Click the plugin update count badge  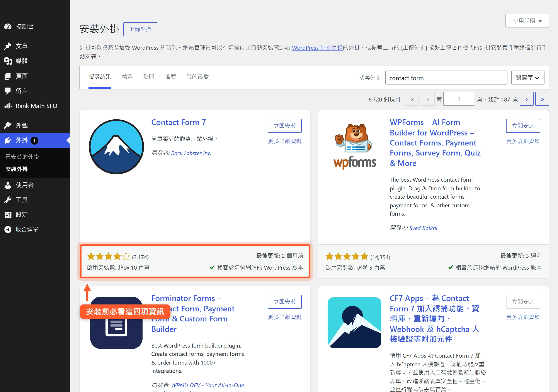tap(34, 141)
